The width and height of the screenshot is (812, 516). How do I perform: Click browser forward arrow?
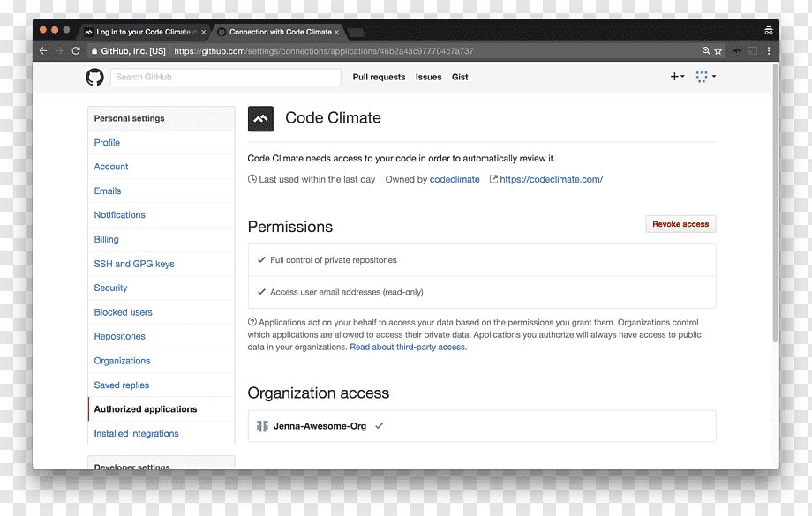[59, 51]
